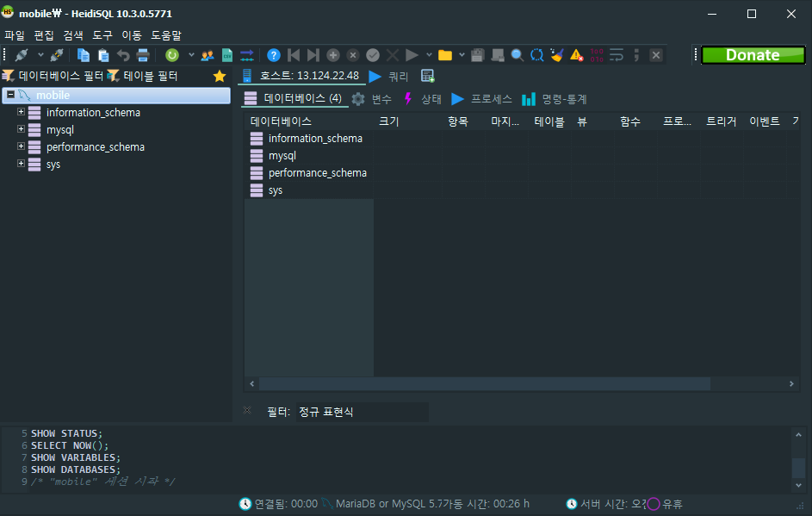
Task: Open the 도구 menu
Action: tap(102, 35)
